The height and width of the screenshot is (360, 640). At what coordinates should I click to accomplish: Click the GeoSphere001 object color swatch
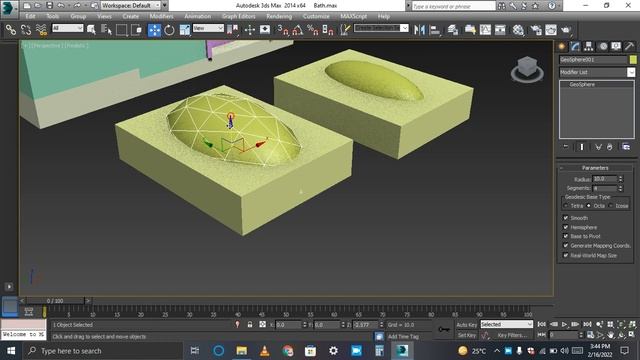pyautogui.click(x=633, y=60)
